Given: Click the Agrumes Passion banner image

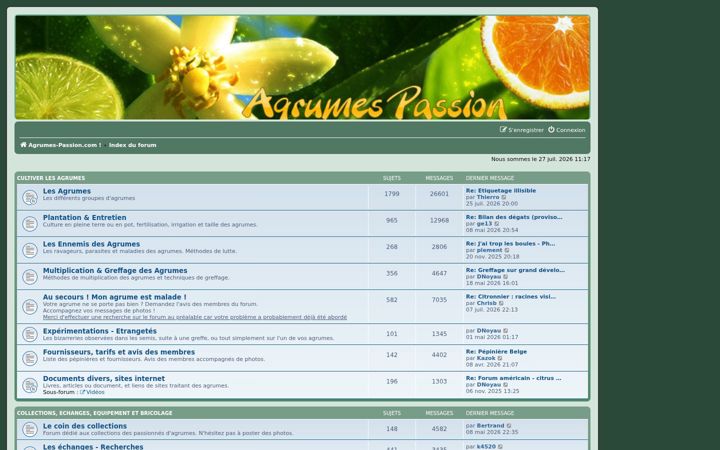Looking at the screenshot, I should pyautogui.click(x=303, y=68).
